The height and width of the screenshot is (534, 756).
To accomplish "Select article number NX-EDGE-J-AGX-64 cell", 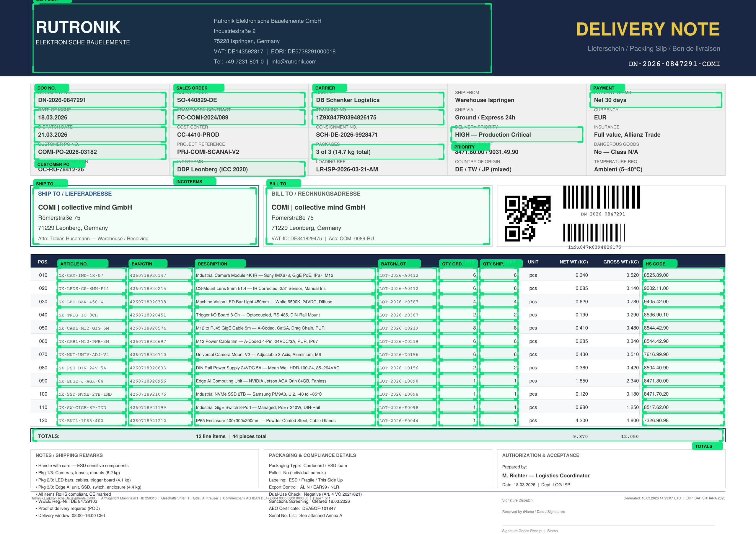I will [91, 381].
